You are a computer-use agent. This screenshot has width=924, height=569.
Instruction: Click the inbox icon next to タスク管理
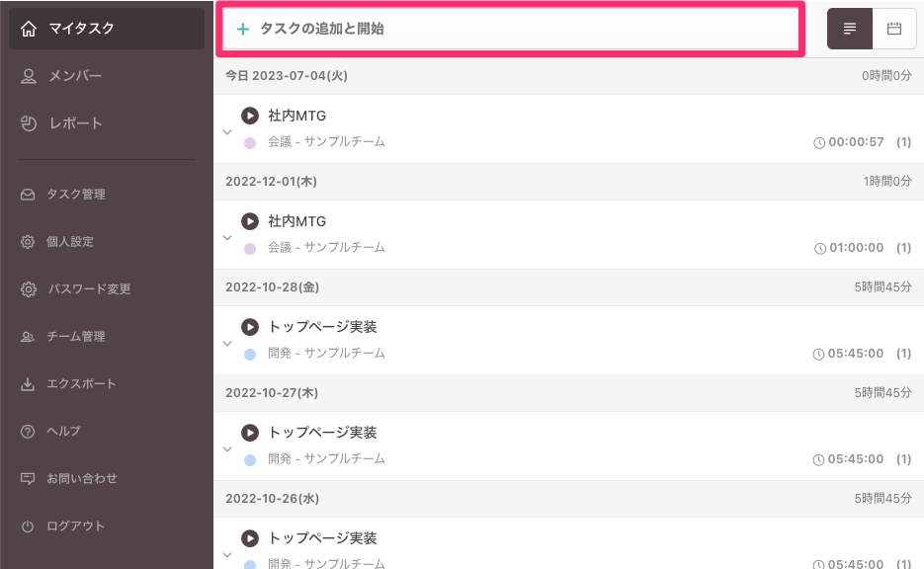coord(28,195)
